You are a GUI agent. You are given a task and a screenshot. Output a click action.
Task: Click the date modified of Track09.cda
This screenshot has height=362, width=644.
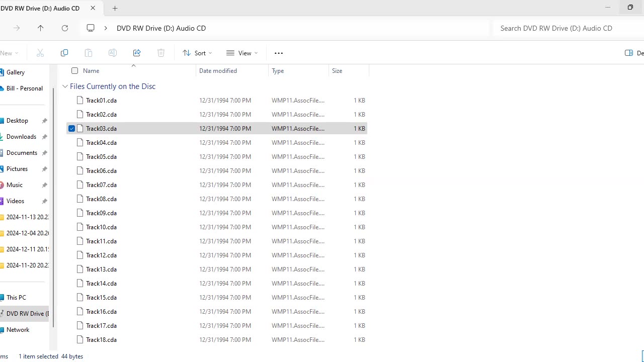[x=225, y=213]
